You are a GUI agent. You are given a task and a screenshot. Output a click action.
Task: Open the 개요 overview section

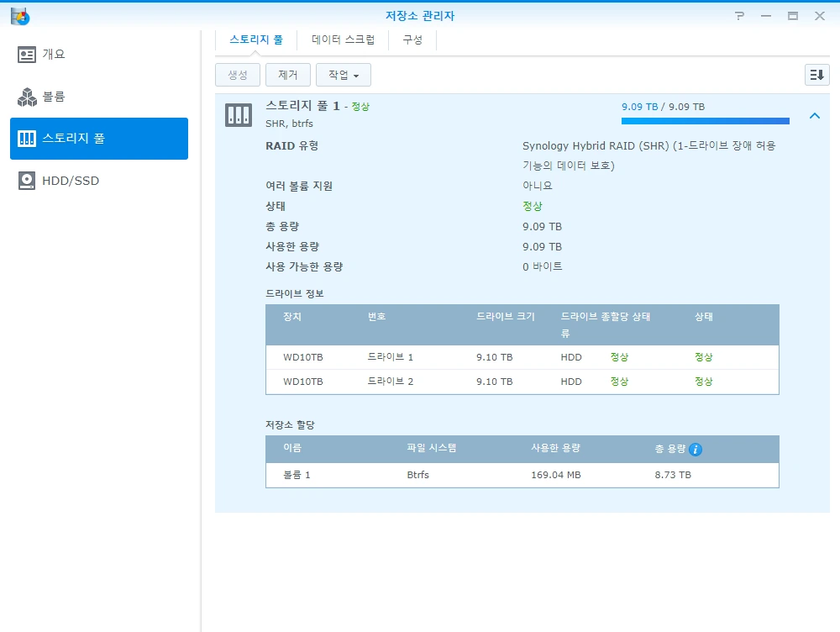pos(99,54)
